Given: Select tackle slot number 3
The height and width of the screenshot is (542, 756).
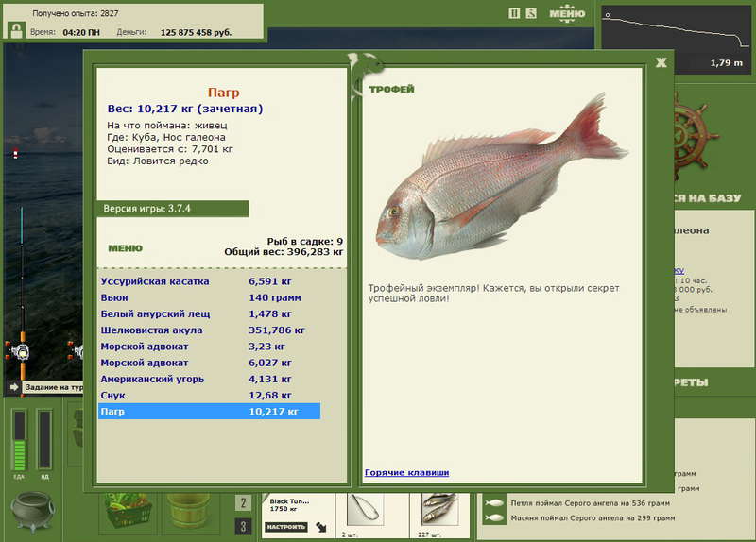Looking at the screenshot, I should tap(243, 527).
